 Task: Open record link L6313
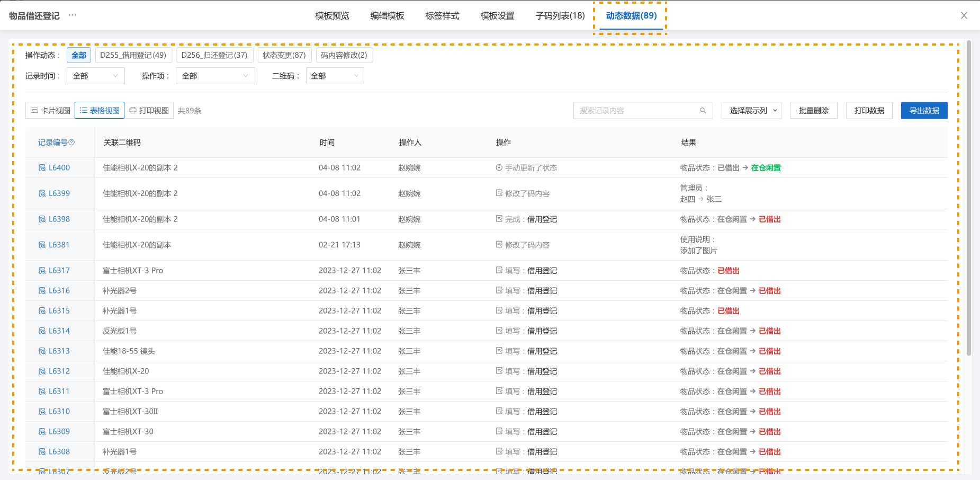[59, 351]
